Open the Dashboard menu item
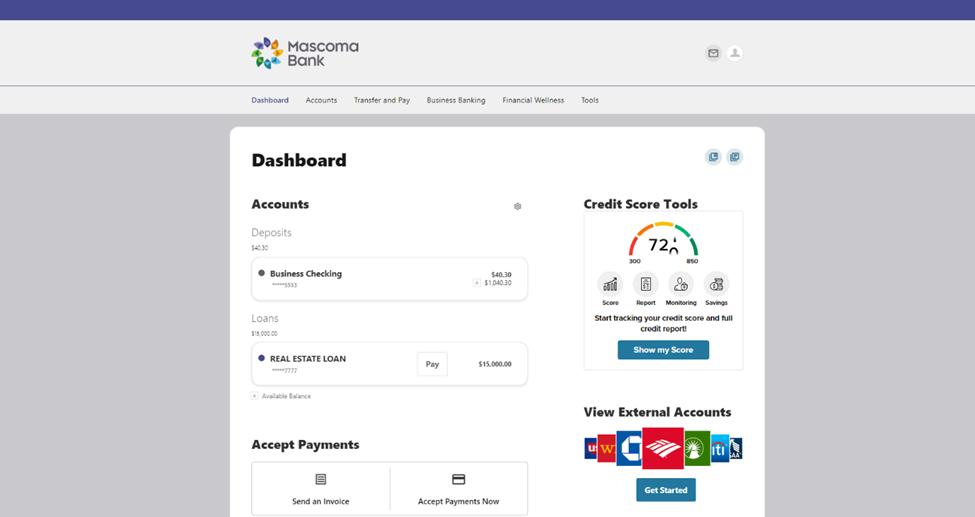Image resolution: width=975 pixels, height=517 pixels. click(x=270, y=100)
